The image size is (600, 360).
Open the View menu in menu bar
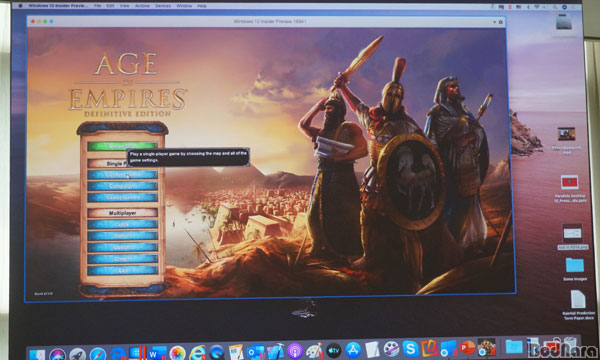124,6
